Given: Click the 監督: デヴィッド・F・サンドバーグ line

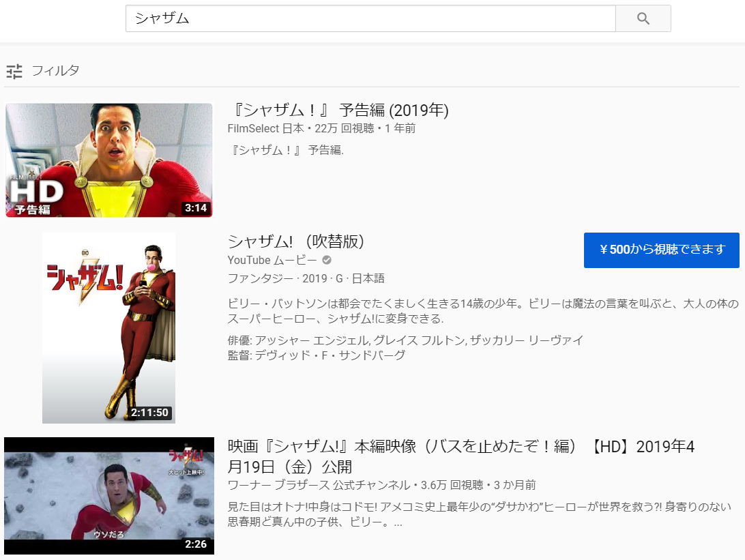Looking at the screenshot, I should (x=317, y=355).
